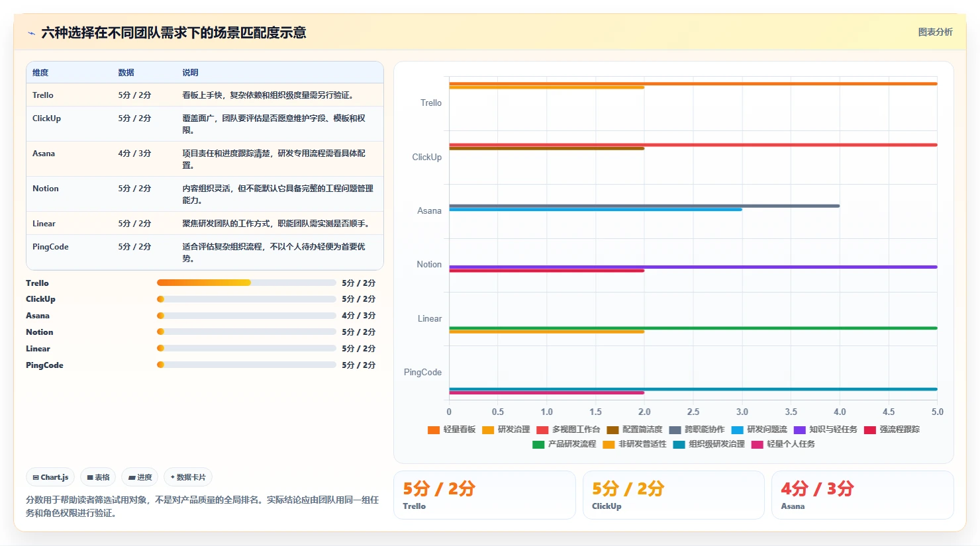Viewport: 980px width, 546px height.
Task: Click the footnote starting 分数用于帮助读者筛选试用对象
Action: [203, 506]
